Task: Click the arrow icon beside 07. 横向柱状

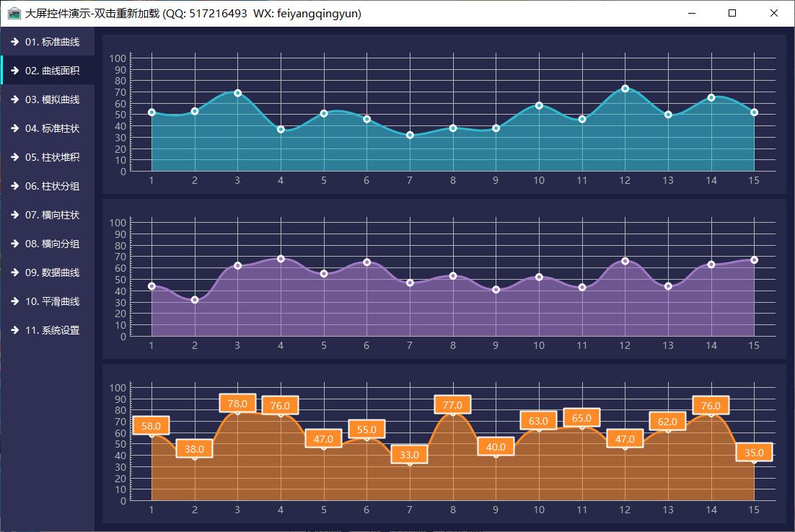Action: click(x=14, y=215)
